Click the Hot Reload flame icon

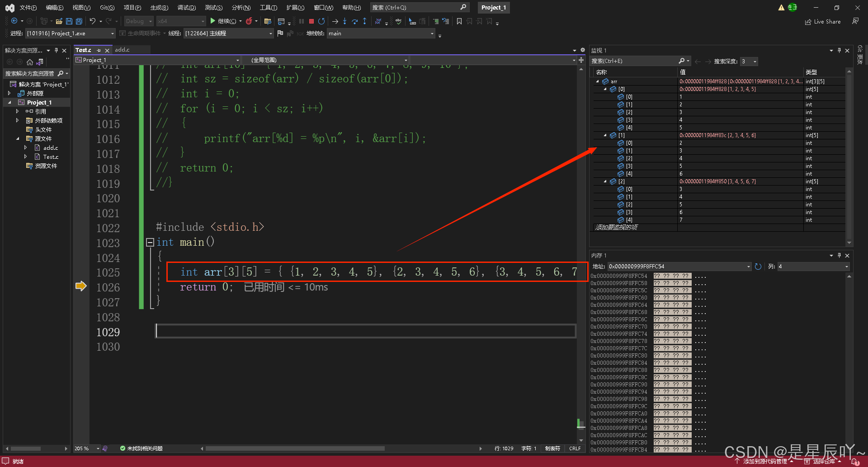pyautogui.click(x=249, y=21)
